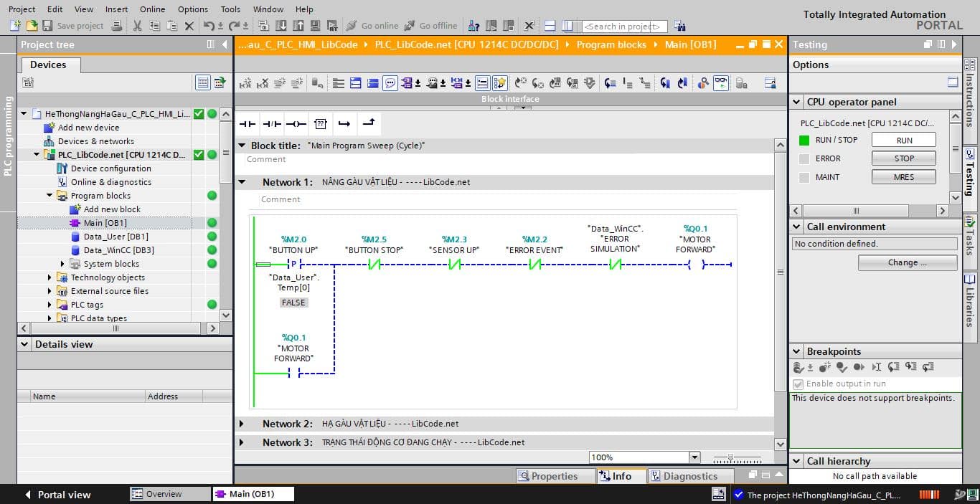
Task: Enable output in run checkbox
Action: tap(798, 384)
